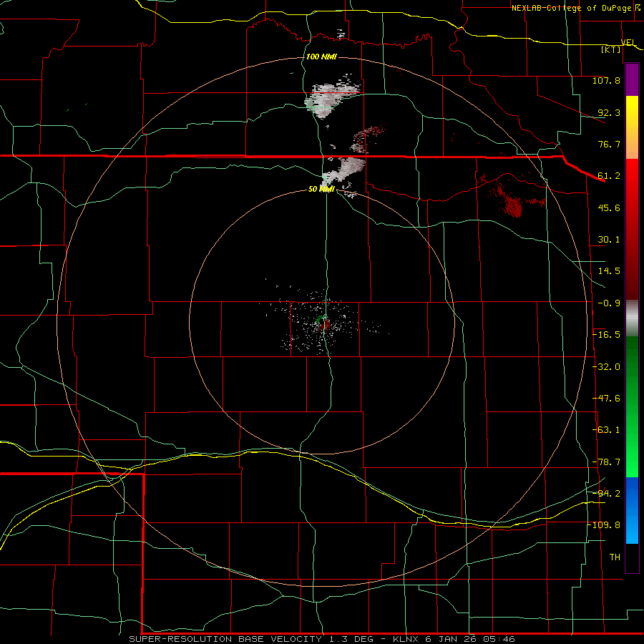Select the -63.1 scale value
This screenshot has width=644, height=644.
pyautogui.click(x=606, y=430)
